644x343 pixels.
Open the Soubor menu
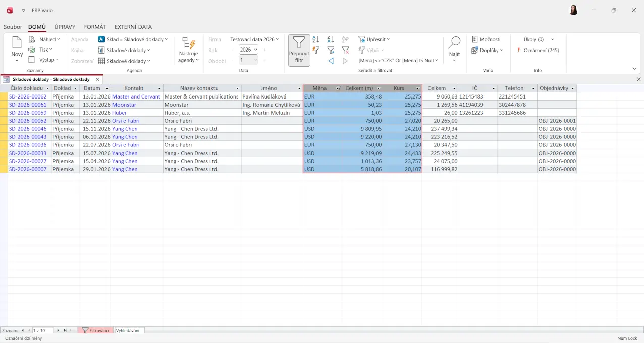tap(13, 27)
